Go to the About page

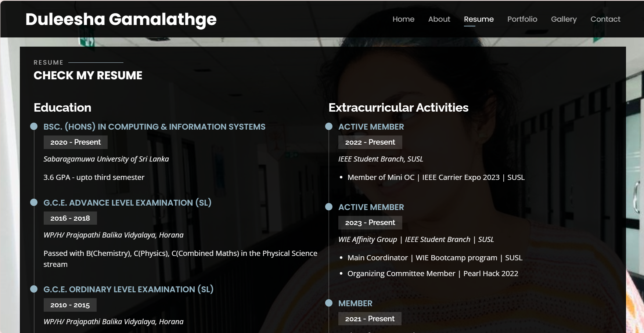[439, 19]
